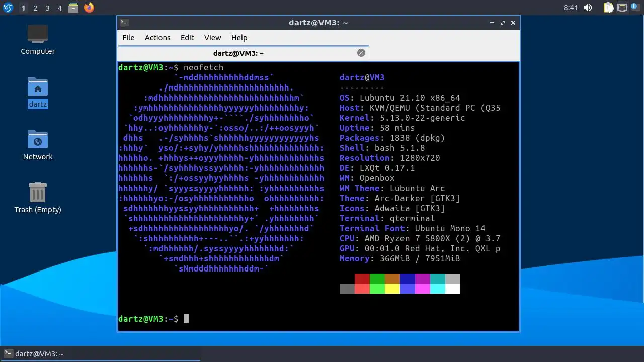The height and width of the screenshot is (362, 644).
Task: Click the 'Shell: bash 5.1.8' line
Action: 382,148
